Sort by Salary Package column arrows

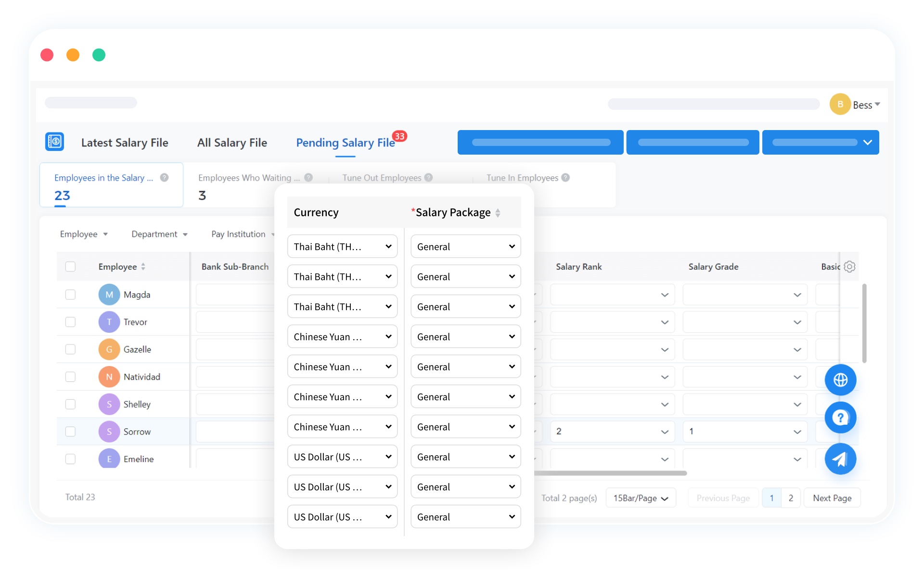tap(498, 212)
